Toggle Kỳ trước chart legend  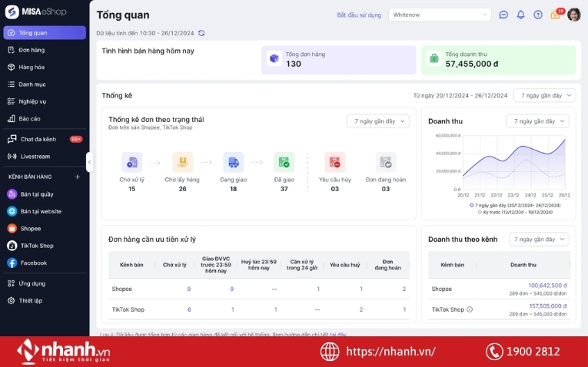tap(515, 213)
